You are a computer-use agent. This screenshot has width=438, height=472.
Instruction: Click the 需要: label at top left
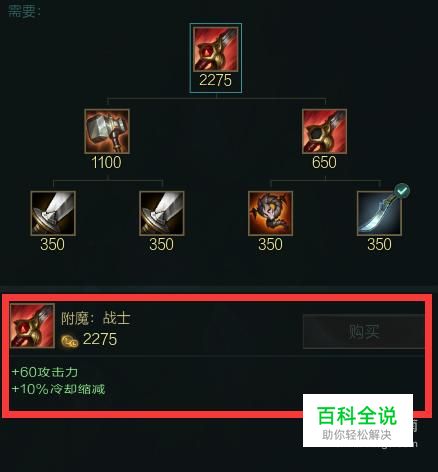click(24, 11)
